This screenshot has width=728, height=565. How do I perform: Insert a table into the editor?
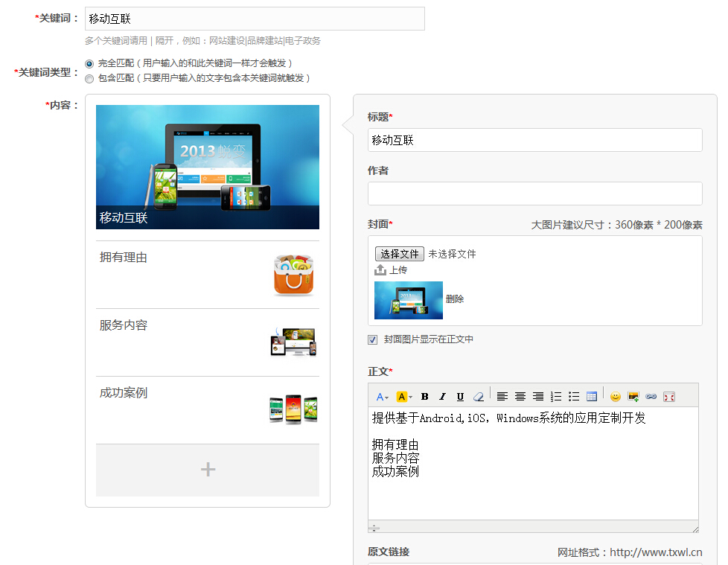point(592,397)
